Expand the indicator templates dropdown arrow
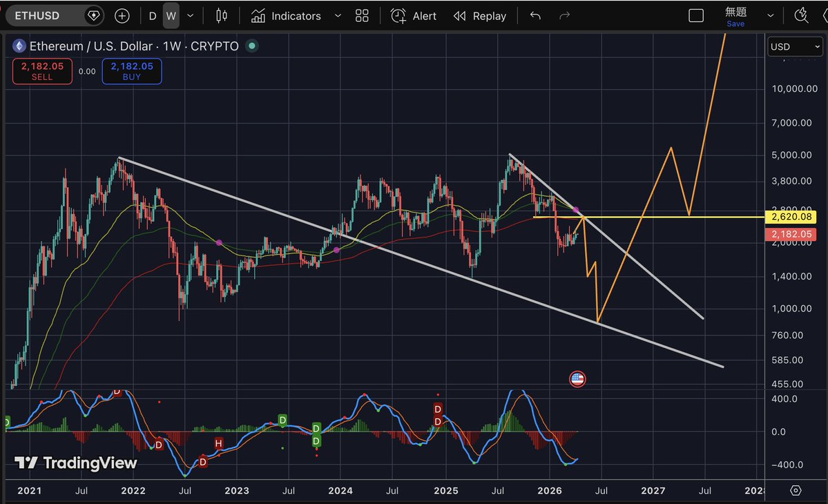 tap(337, 15)
